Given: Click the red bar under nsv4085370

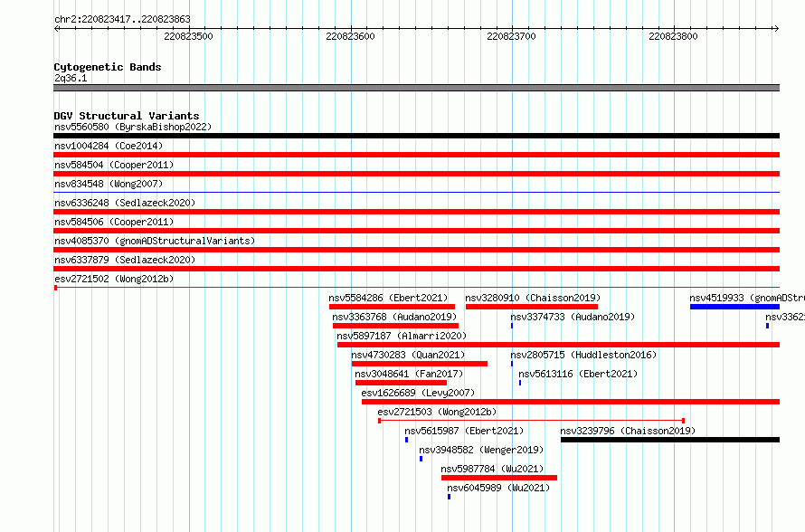Looking at the screenshot, I should (416, 250).
